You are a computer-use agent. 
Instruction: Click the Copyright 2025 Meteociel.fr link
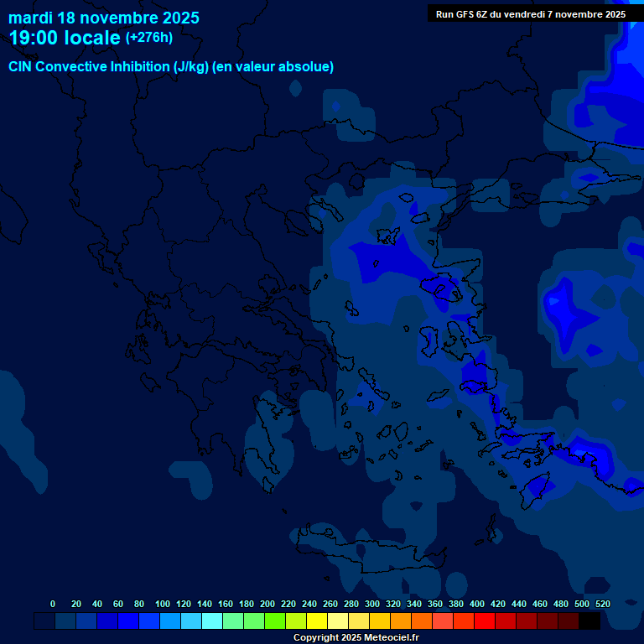tap(356, 638)
